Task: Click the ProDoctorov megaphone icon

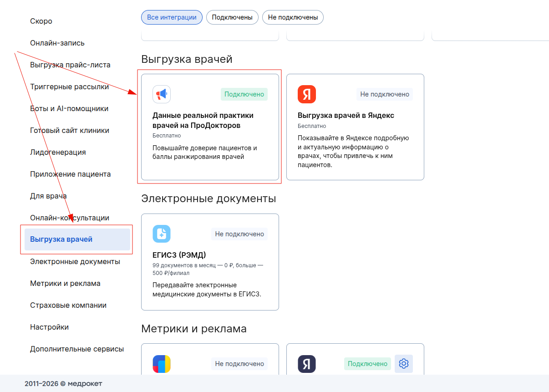Action: (162, 94)
